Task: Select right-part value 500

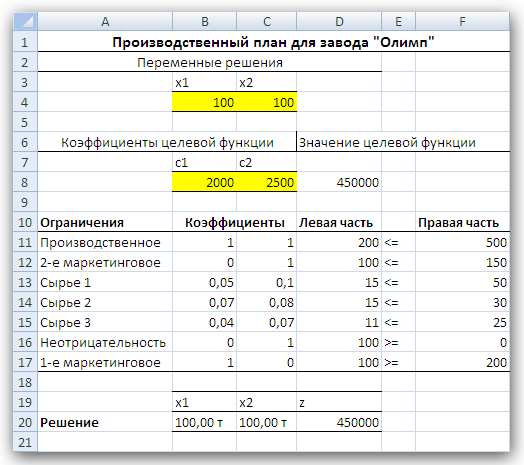Action: (463, 242)
